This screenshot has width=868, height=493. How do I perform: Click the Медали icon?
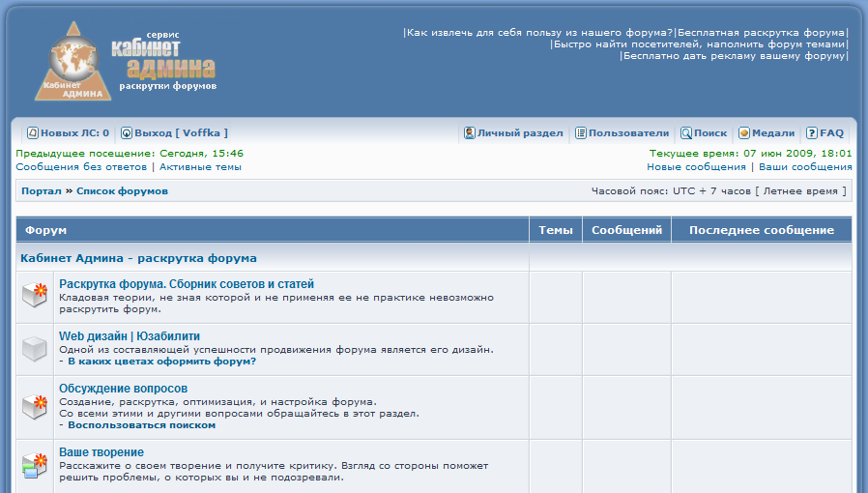pyautogui.click(x=744, y=133)
